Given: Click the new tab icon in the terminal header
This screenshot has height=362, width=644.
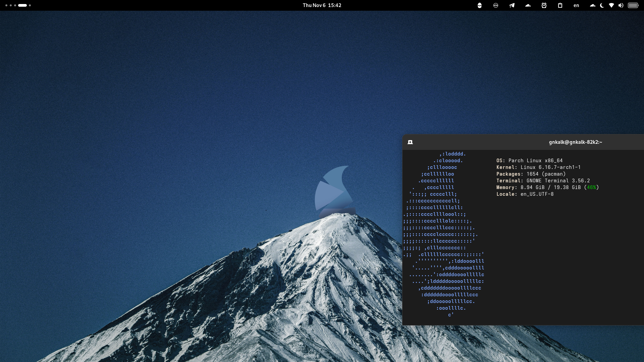Looking at the screenshot, I should tap(410, 142).
